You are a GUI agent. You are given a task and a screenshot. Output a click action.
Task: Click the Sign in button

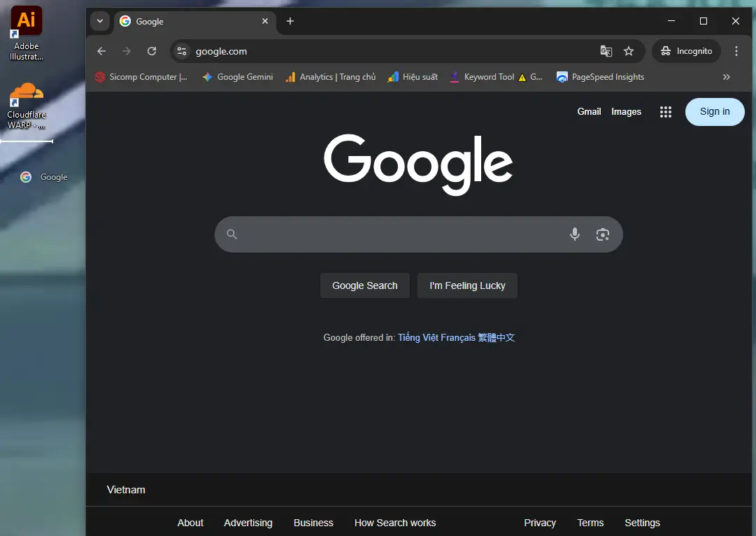(714, 112)
